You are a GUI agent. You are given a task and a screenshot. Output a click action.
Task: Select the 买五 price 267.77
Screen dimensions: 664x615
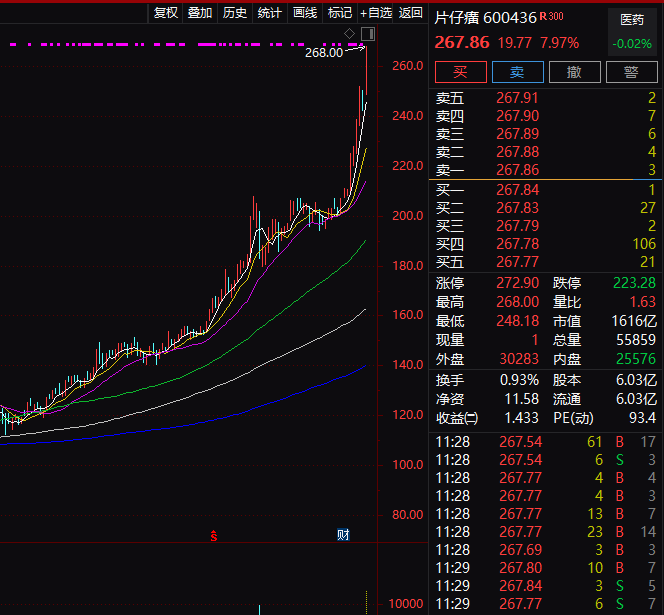pyautogui.click(x=517, y=262)
